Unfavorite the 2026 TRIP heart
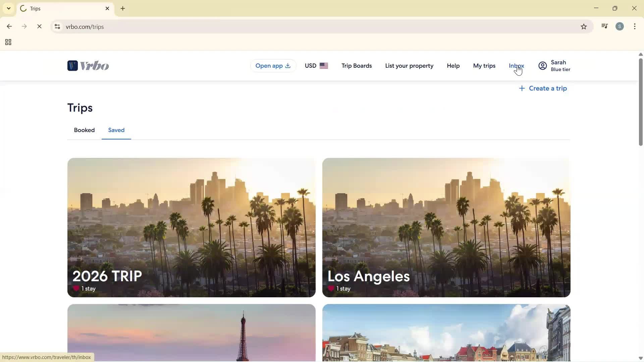Viewport: 644px width, 362px height. [76, 289]
